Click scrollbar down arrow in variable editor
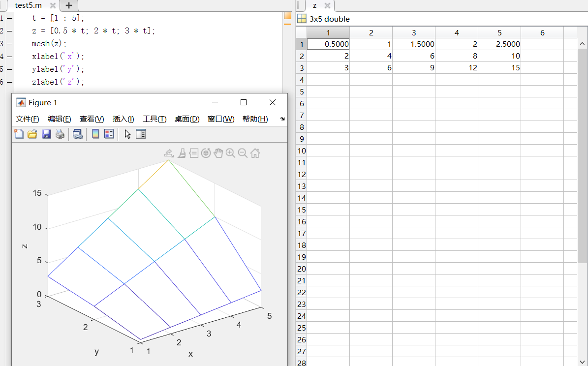This screenshot has width=588, height=366. (x=583, y=362)
